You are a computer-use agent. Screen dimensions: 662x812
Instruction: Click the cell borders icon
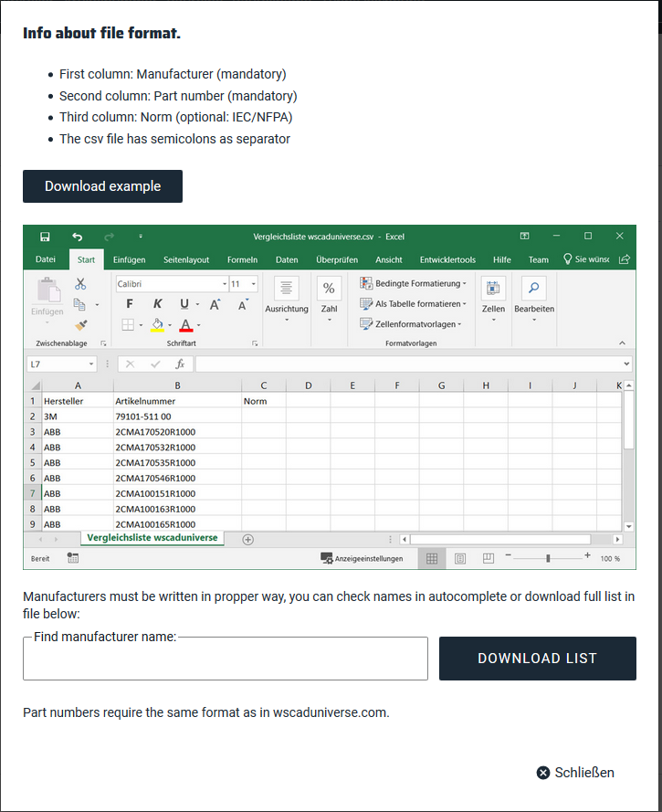point(127,324)
